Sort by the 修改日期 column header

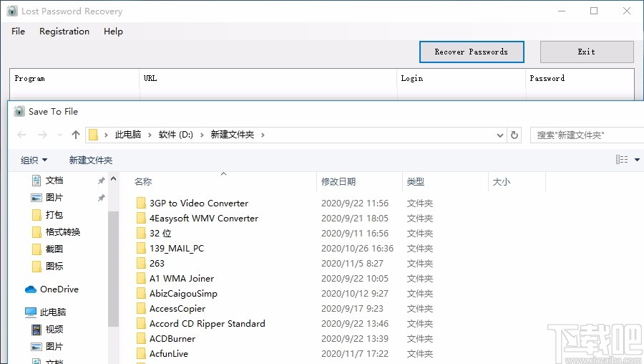(338, 181)
